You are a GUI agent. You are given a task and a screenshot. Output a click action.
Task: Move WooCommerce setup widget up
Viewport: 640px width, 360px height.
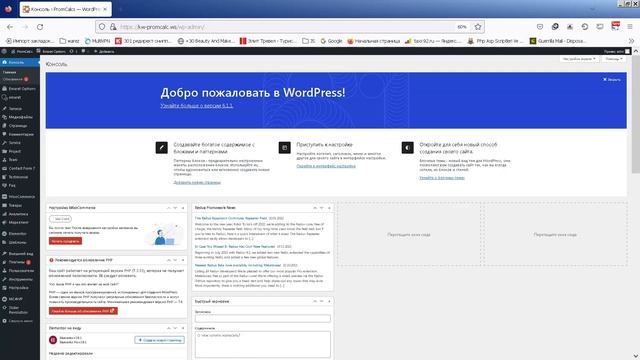pyautogui.click(x=168, y=208)
